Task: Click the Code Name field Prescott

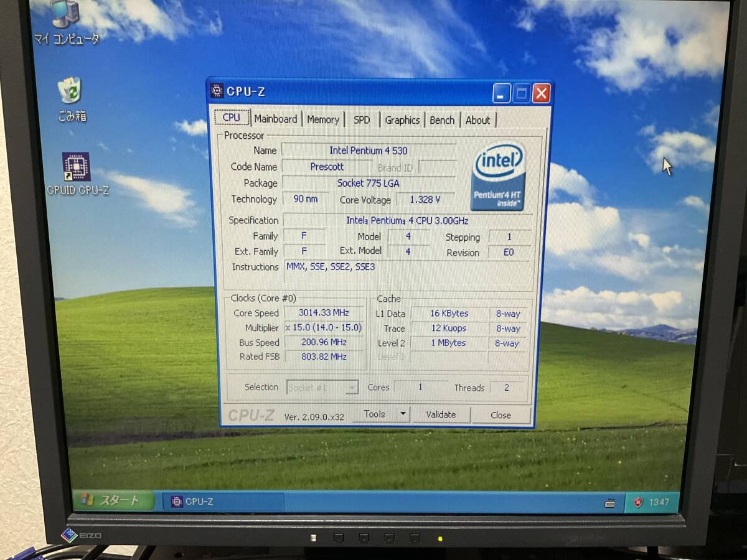Action: tap(327, 167)
